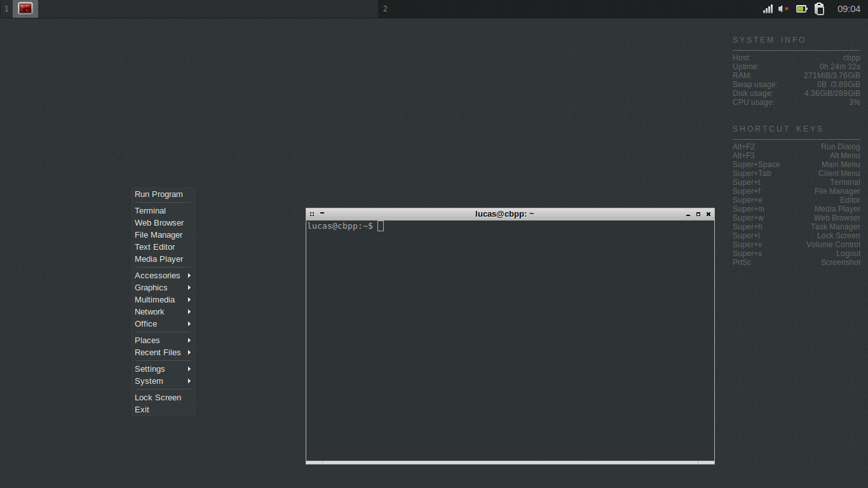Select Terminal from the menu

tap(150, 210)
